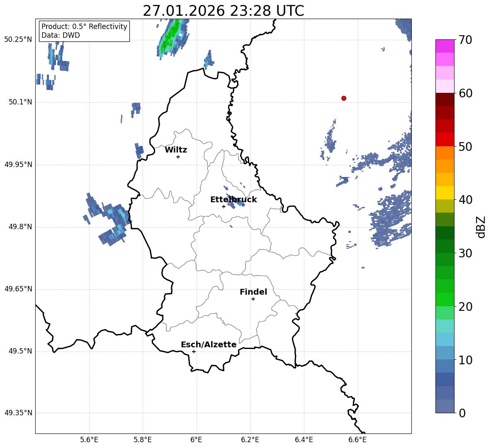Click the 6.4°E longitude label
Viewport: 491px width, 448px height.
tap(304, 440)
